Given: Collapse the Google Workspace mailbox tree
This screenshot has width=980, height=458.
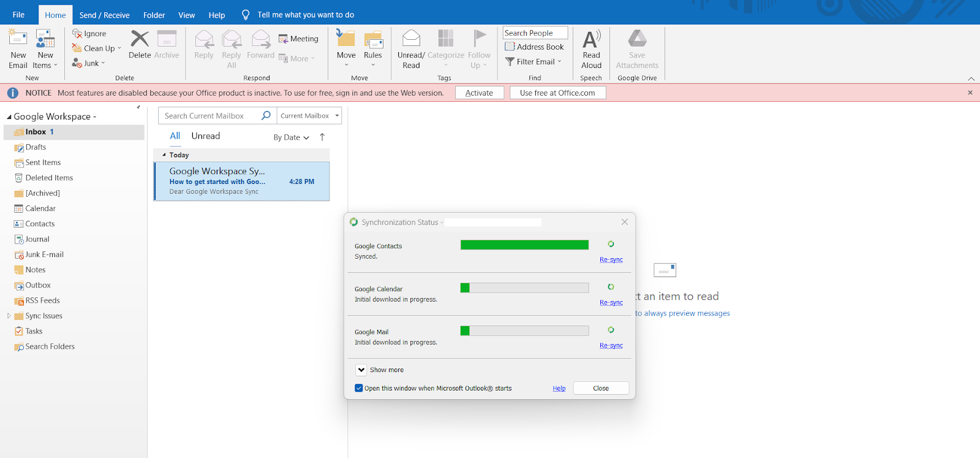Looking at the screenshot, I should [x=9, y=116].
